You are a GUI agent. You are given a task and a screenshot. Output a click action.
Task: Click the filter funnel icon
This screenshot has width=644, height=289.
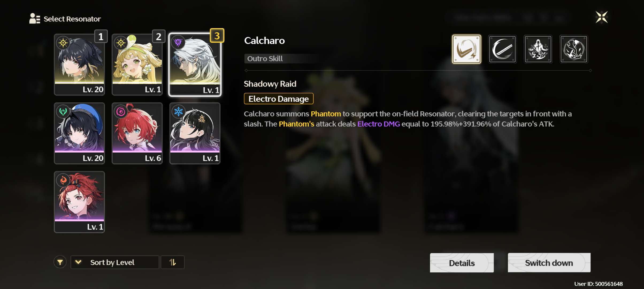(x=60, y=262)
